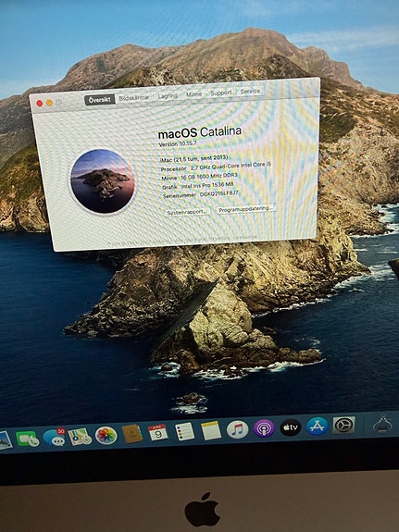
Task: Open the App Store dock icon
Action: pos(318,427)
